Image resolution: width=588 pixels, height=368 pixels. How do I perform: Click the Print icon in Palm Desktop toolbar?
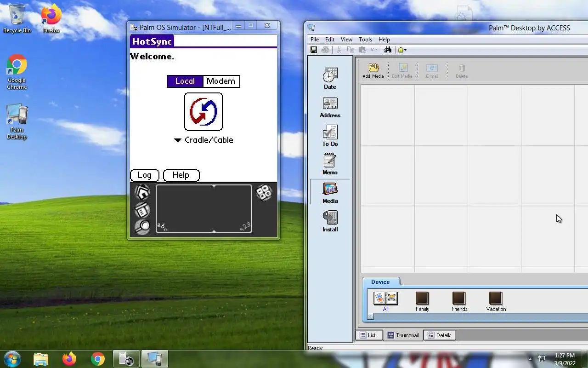325,50
